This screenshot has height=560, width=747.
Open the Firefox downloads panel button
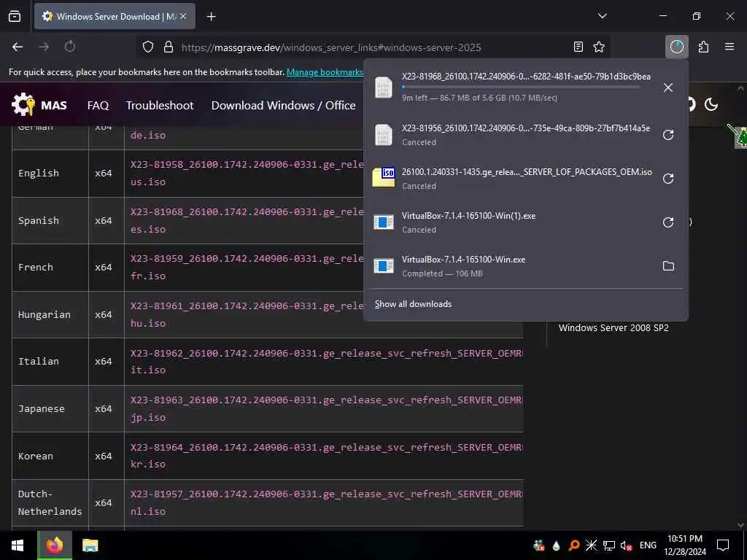tap(676, 47)
